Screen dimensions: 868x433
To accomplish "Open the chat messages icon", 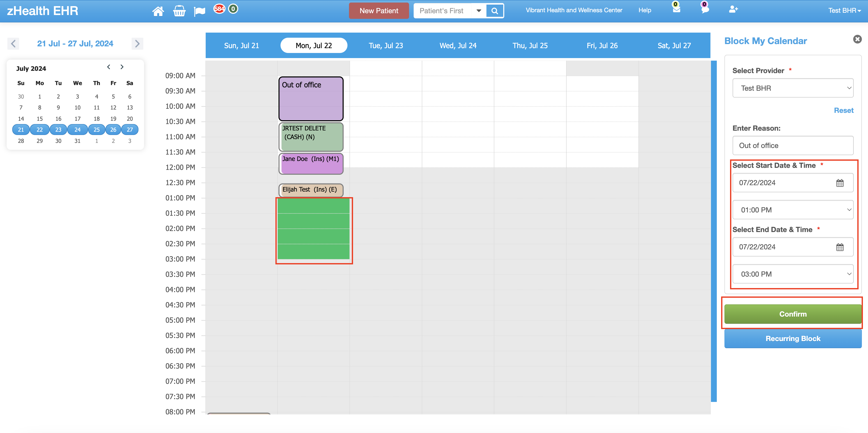I will point(705,9).
